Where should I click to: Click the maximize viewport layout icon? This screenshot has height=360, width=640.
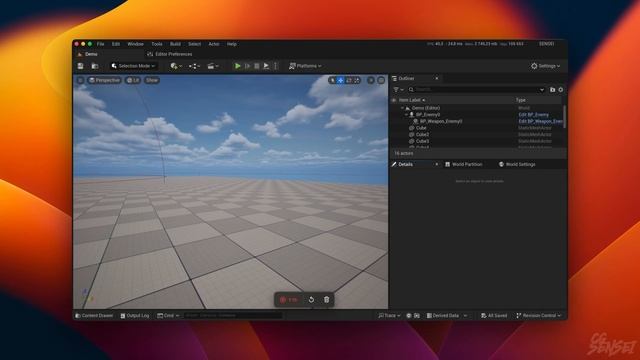pos(381,80)
